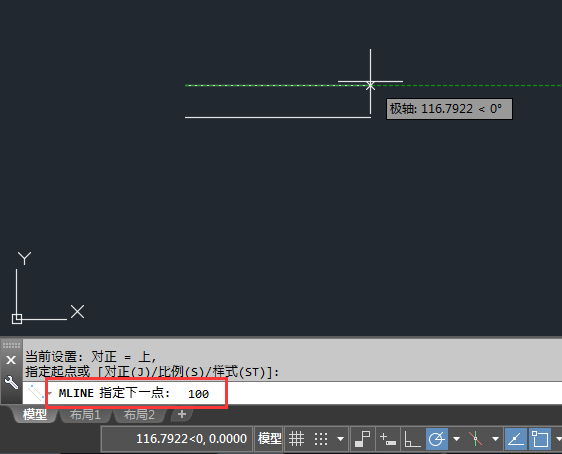
Task: Open object snap dropdown at status bar edge
Action: [x=558, y=439]
